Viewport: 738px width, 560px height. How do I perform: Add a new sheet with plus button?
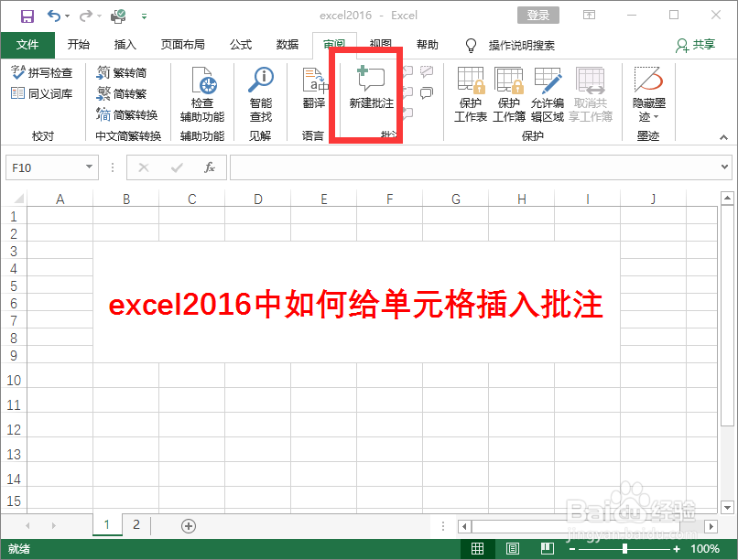[189, 526]
